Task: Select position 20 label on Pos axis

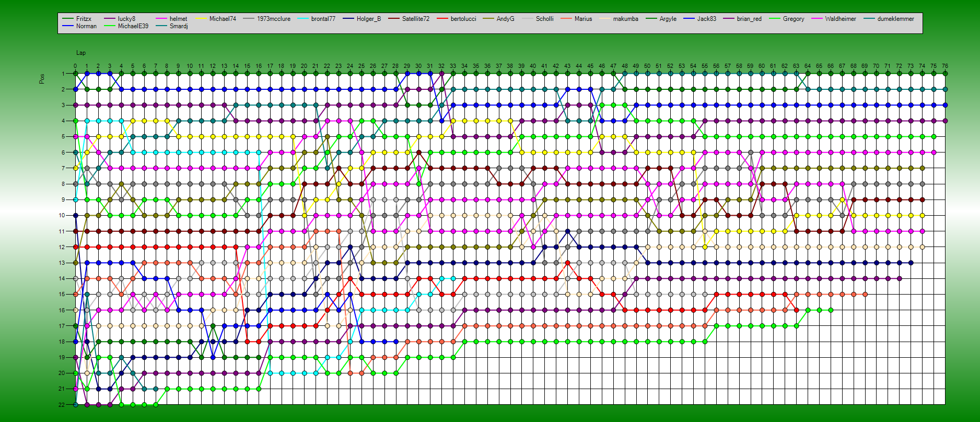Action: (62, 373)
